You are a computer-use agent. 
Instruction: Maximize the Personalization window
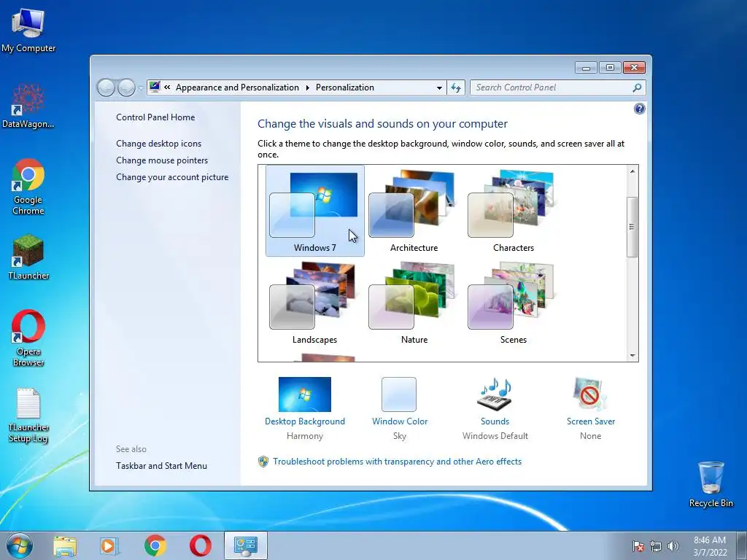(x=610, y=68)
